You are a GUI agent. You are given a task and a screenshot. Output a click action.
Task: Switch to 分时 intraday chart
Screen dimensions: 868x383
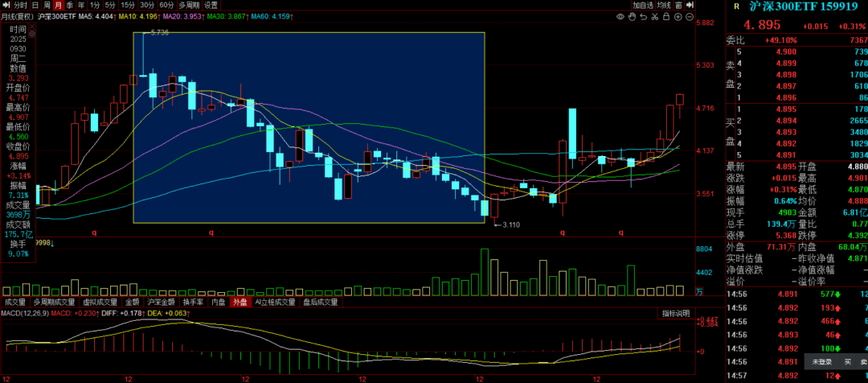pos(20,5)
